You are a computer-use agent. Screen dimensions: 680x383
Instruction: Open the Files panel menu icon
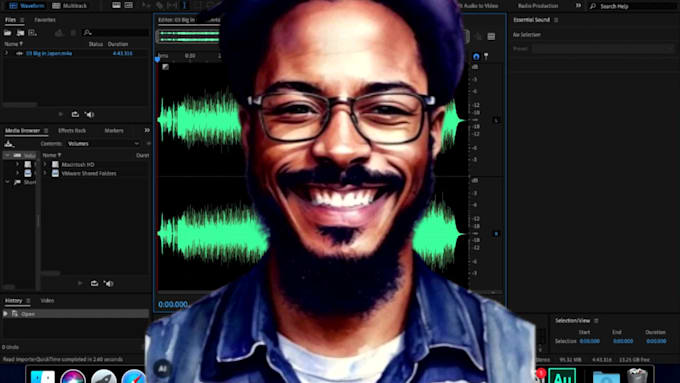click(22, 20)
